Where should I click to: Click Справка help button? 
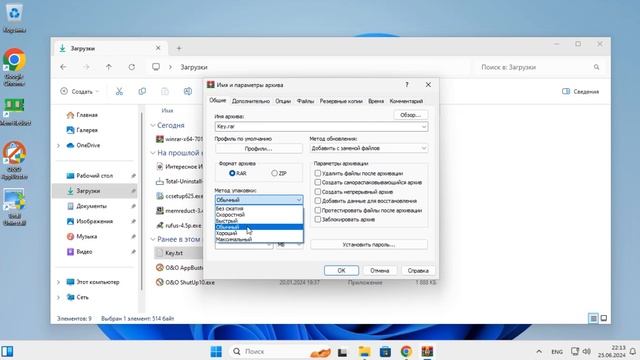[418, 270]
